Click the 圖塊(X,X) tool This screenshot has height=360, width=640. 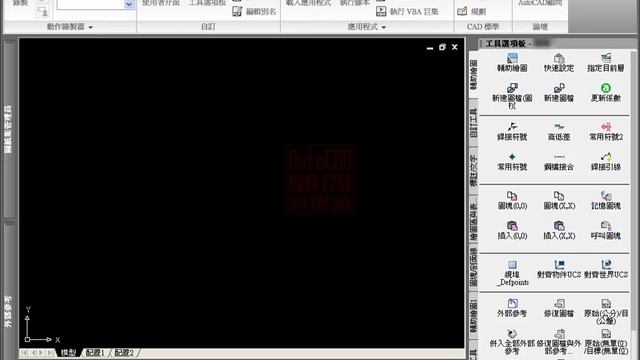(559, 201)
